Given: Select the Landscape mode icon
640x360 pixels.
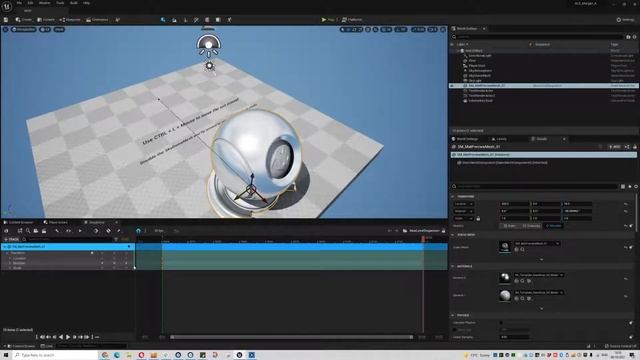Looking at the screenshot, I should pos(174,20).
